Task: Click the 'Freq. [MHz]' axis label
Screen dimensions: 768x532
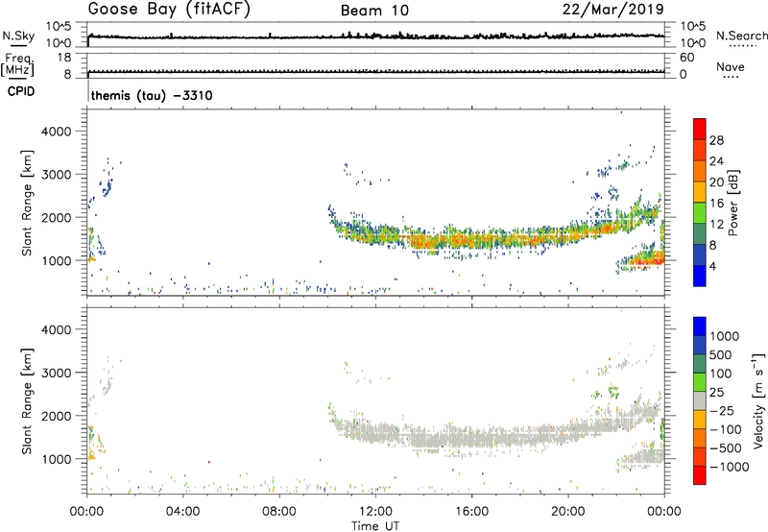Action: [x=18, y=64]
